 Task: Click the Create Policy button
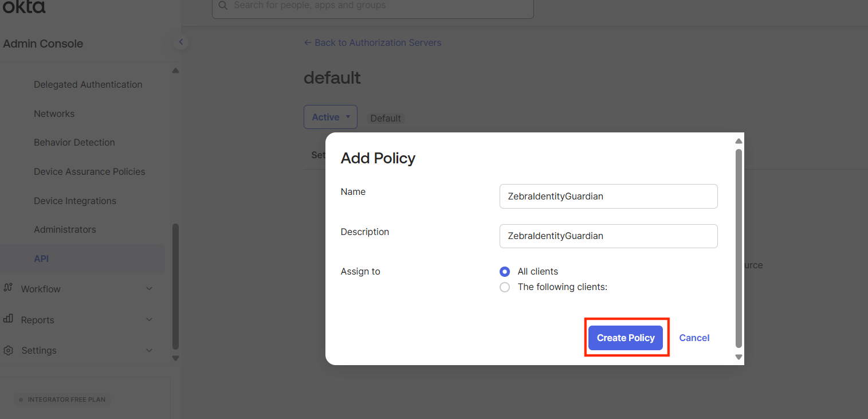click(x=625, y=338)
